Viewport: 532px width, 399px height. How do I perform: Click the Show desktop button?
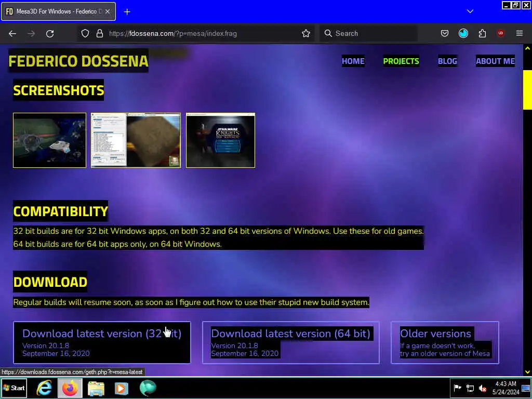point(526,388)
